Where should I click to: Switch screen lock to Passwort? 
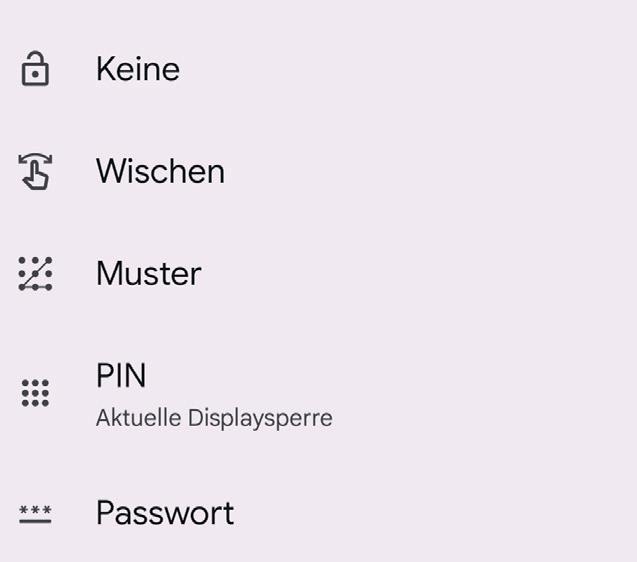318,513
